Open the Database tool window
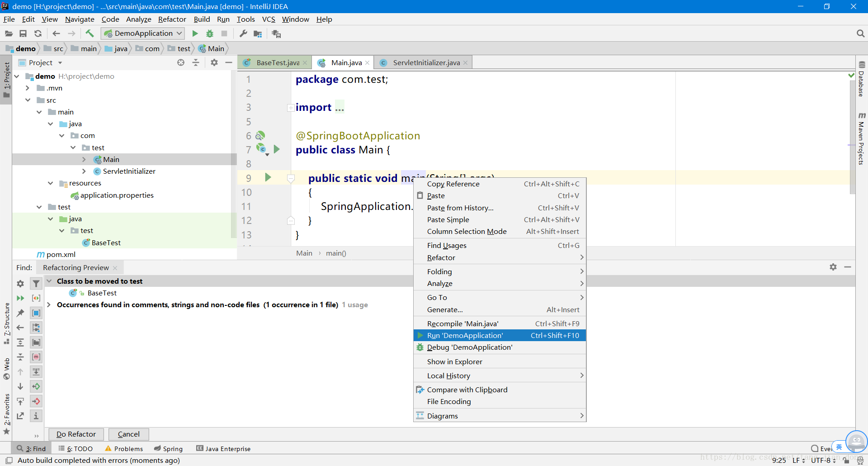868x466 pixels. point(862,79)
